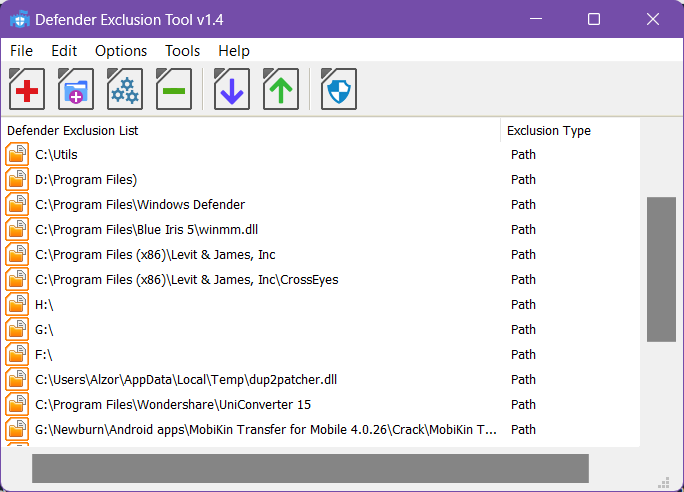
Task: Open the Help menu
Action: (x=234, y=51)
